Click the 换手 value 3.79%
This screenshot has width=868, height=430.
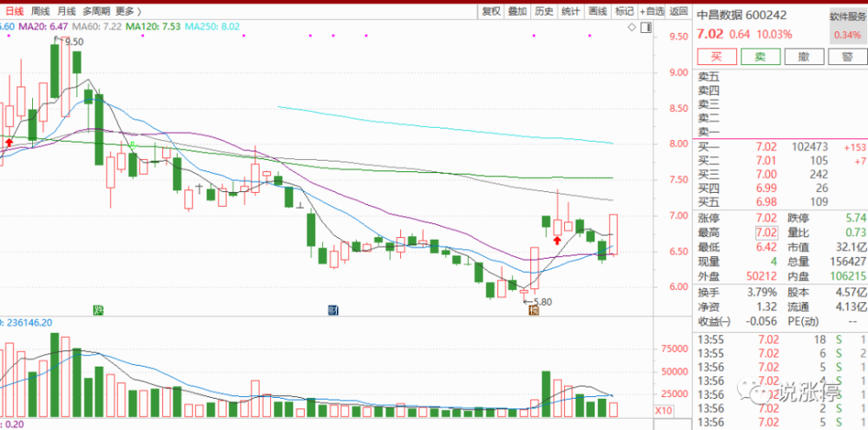[x=763, y=292]
